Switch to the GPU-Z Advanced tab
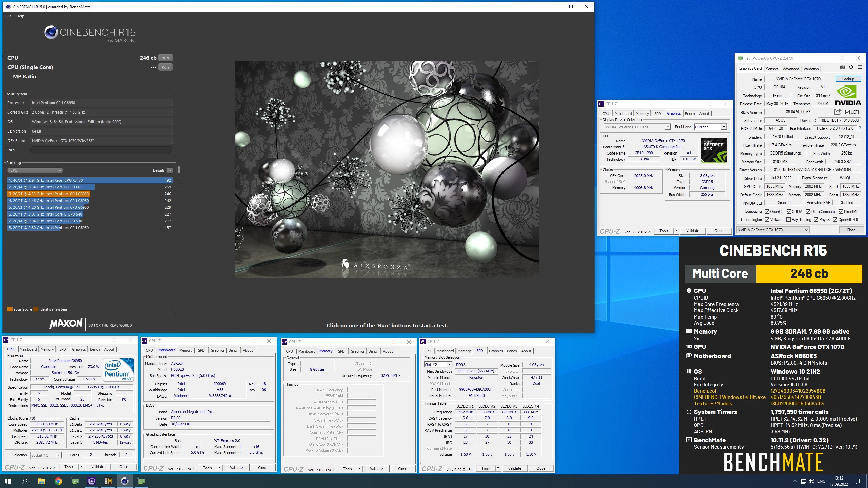 [791, 69]
